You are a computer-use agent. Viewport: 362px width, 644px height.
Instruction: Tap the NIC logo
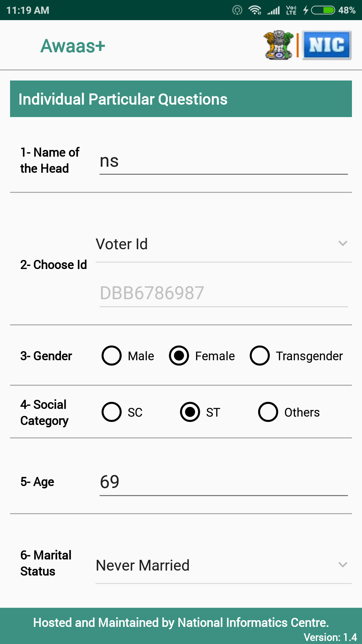[327, 45]
